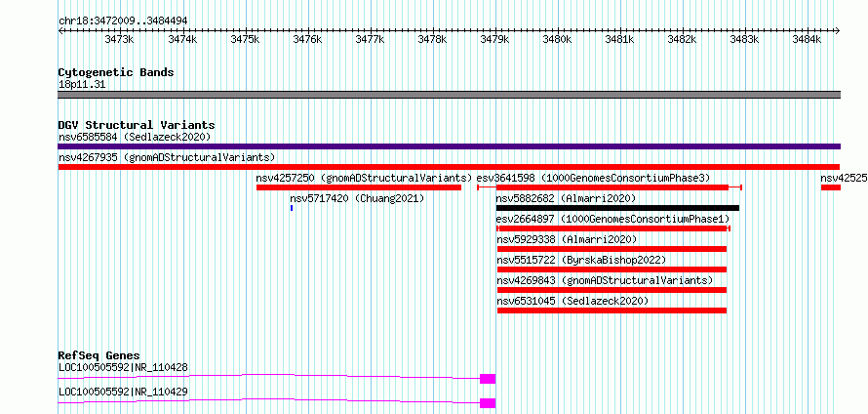
Task: Select the magenta exon block of NR_110429
Action: tap(488, 403)
